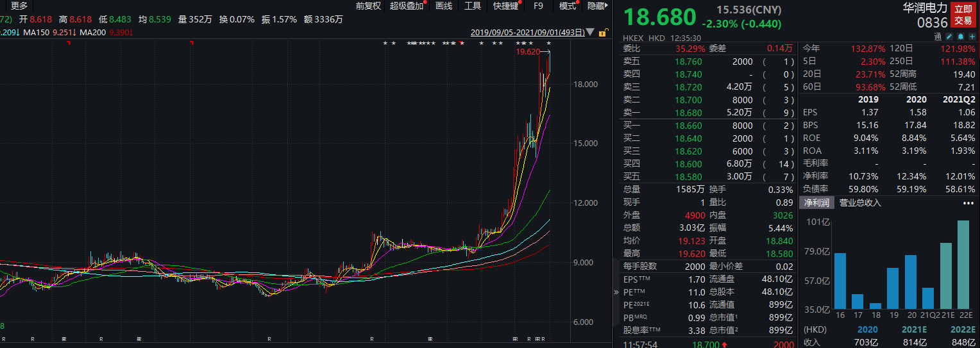The width and height of the screenshot is (980, 348).
Task: Open the 模式 mode menu
Action: (x=568, y=6)
